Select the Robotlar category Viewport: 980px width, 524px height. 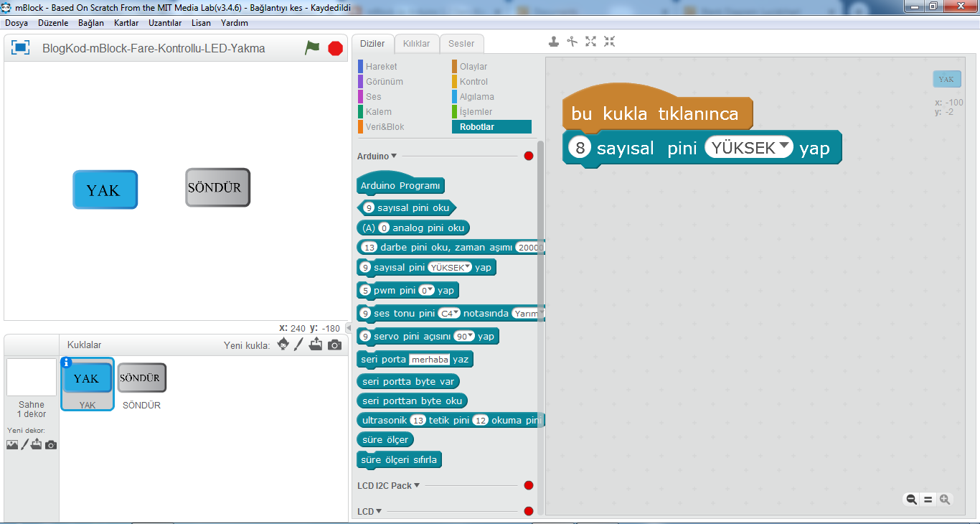(491, 127)
